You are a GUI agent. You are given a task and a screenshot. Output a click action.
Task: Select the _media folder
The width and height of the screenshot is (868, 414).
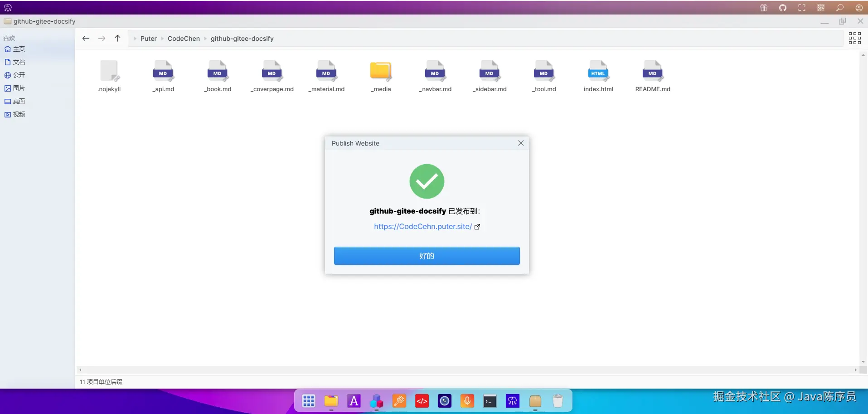tap(381, 76)
